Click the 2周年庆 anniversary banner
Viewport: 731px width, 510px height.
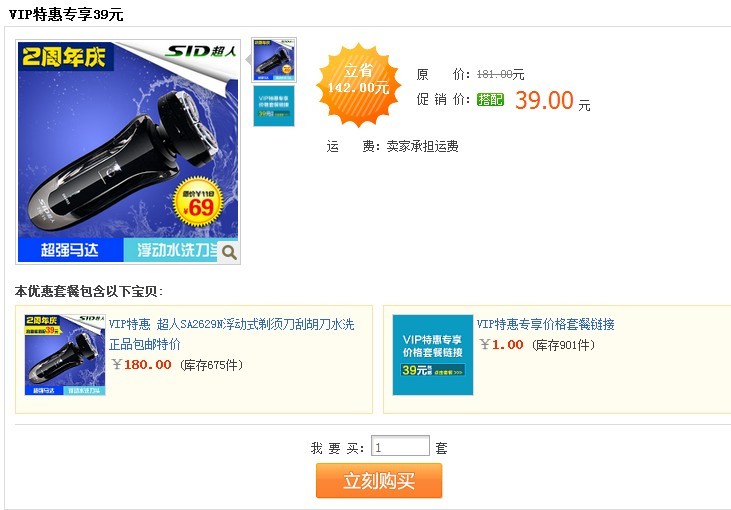[64, 57]
